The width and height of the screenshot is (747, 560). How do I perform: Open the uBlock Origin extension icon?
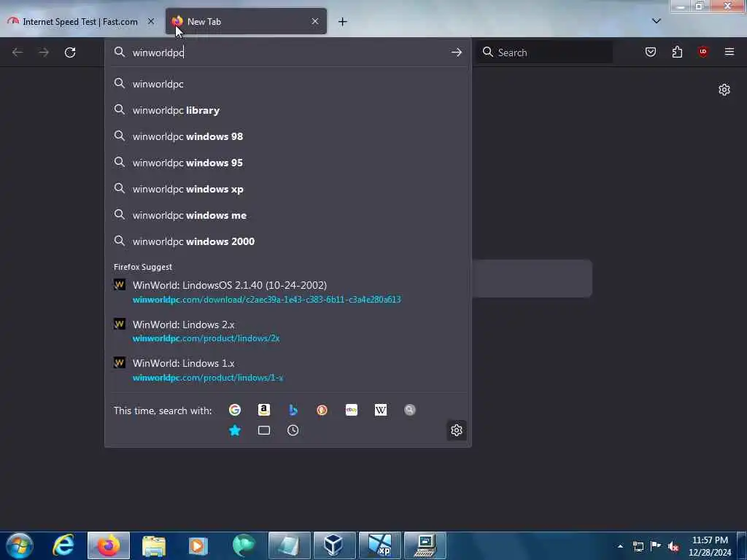pos(703,52)
